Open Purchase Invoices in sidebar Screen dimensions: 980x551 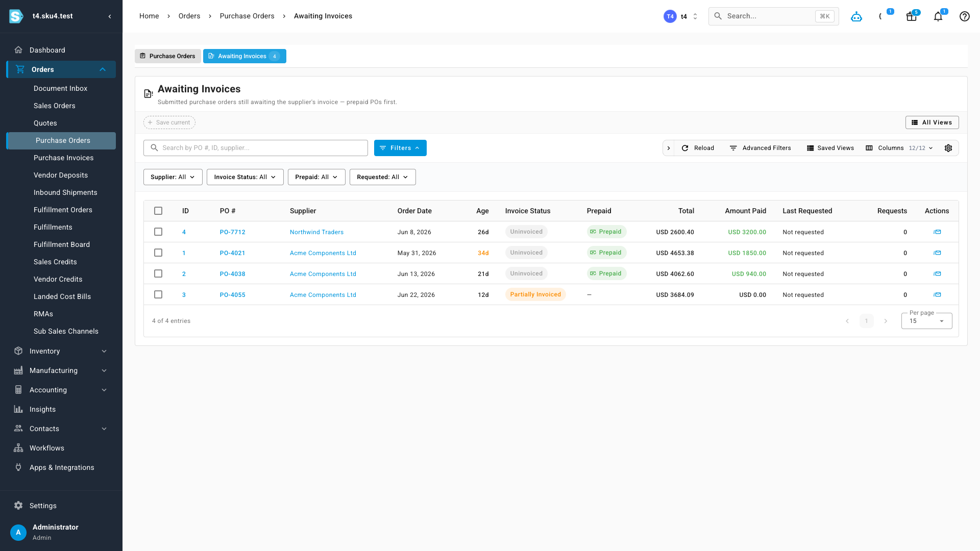click(x=63, y=158)
